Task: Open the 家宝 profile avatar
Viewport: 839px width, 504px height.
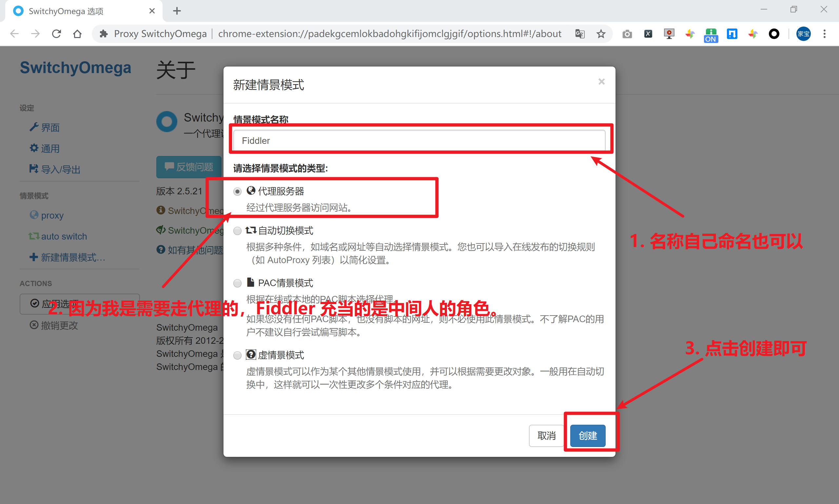Action: 803,34
